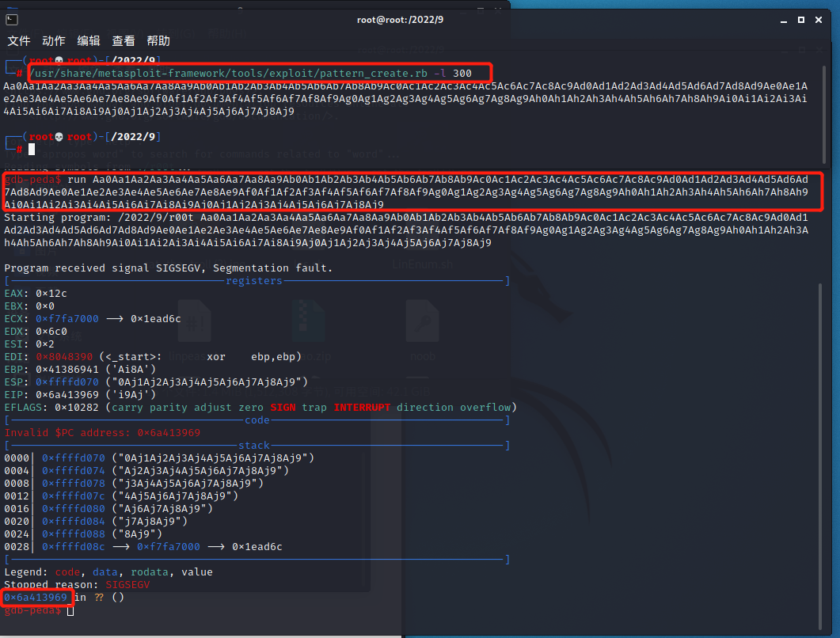
Task: Click stack entry 0008 address 0×ffffd078
Action: 74,484
